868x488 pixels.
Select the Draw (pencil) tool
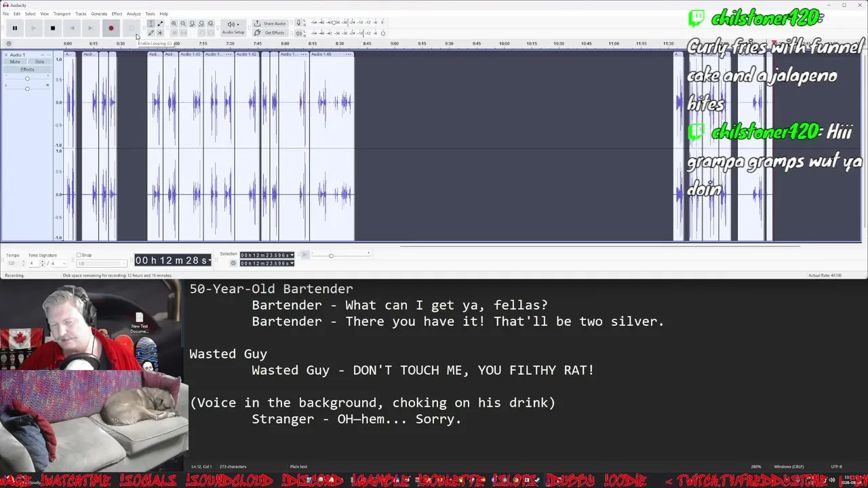(x=151, y=33)
